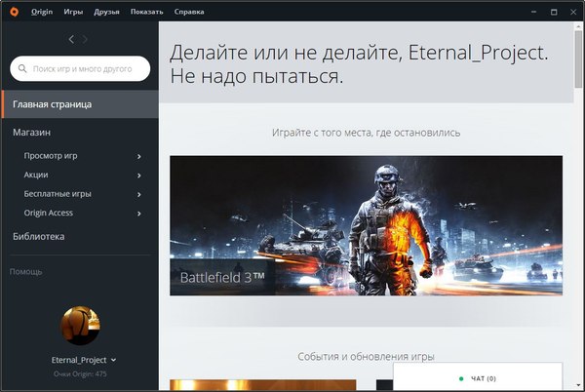Open the Игры menu
Image resolution: width=585 pixels, height=392 pixels.
point(73,11)
